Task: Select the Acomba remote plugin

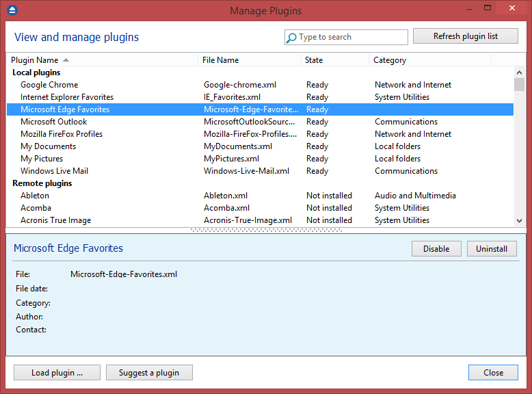Action: [260, 208]
